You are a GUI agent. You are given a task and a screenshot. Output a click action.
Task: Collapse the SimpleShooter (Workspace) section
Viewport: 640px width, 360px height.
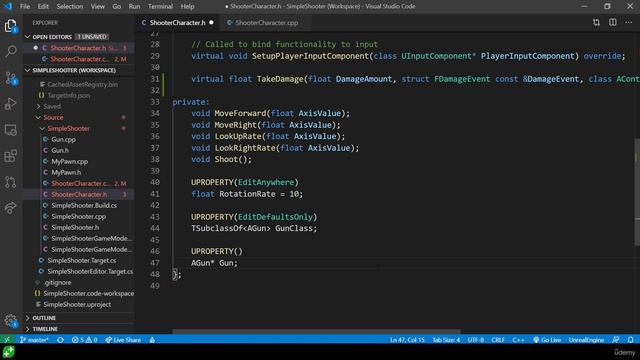pos(74,70)
